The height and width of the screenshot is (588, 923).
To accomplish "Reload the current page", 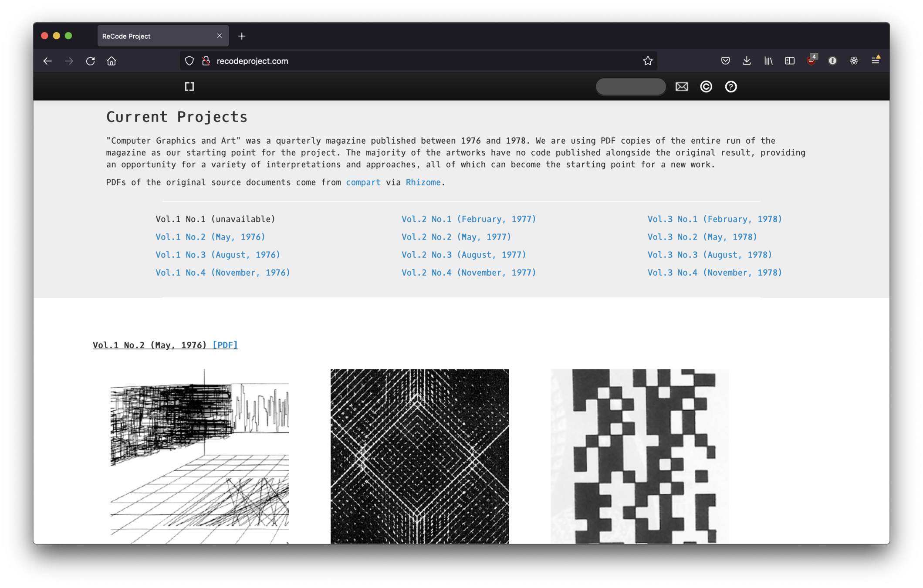I will (x=90, y=61).
